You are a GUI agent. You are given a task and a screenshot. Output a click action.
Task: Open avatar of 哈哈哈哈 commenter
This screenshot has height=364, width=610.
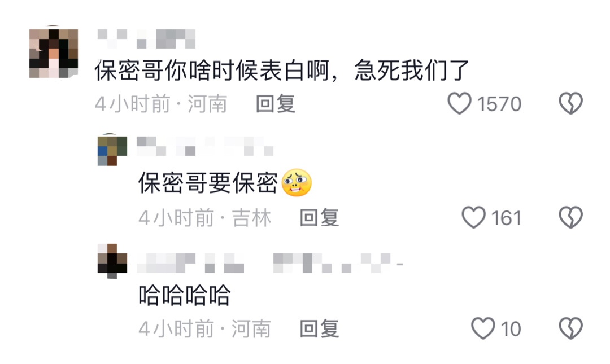click(112, 261)
